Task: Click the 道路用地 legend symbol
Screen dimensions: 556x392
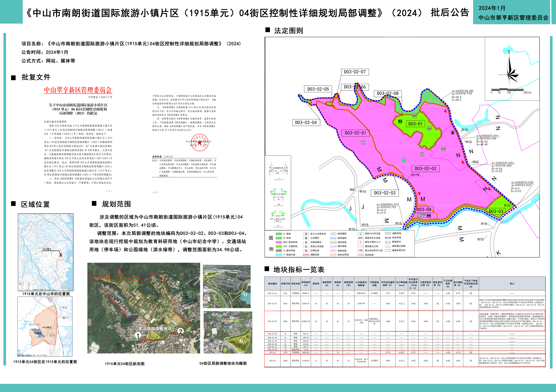Action: pos(388,234)
